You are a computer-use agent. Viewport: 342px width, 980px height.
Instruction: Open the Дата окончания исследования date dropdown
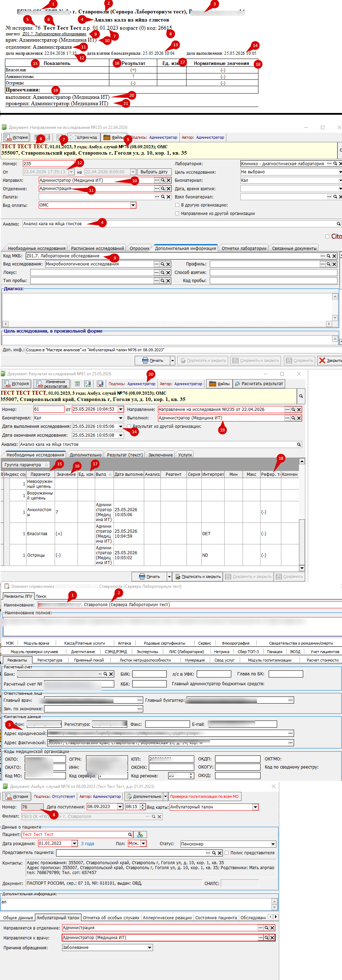[x=121, y=435]
